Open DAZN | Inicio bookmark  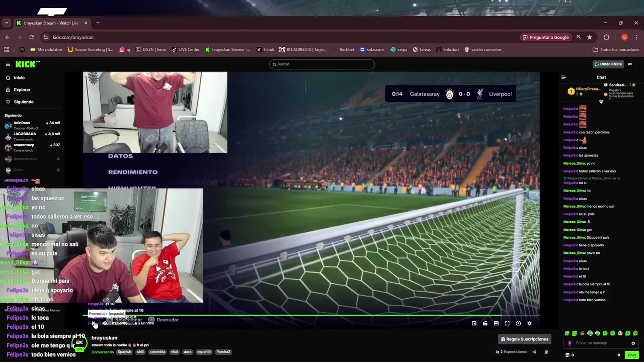pos(150,49)
